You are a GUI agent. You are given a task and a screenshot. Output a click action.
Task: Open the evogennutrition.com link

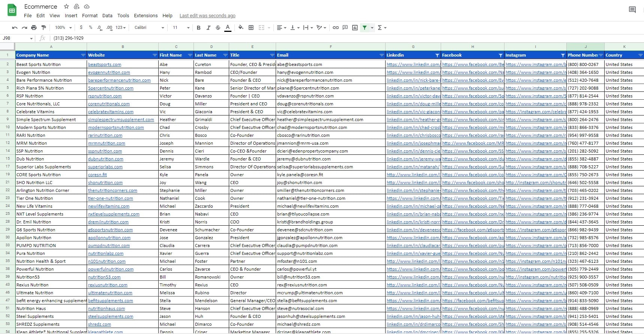(109, 72)
